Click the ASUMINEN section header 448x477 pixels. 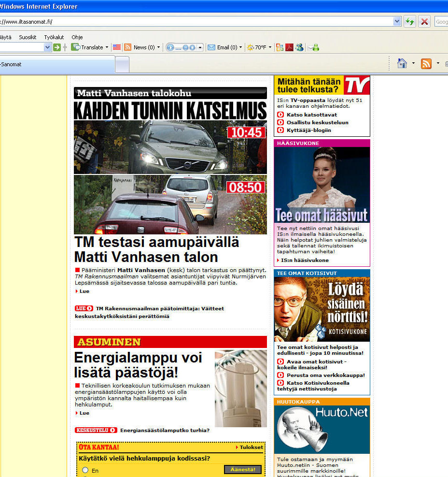click(170, 342)
